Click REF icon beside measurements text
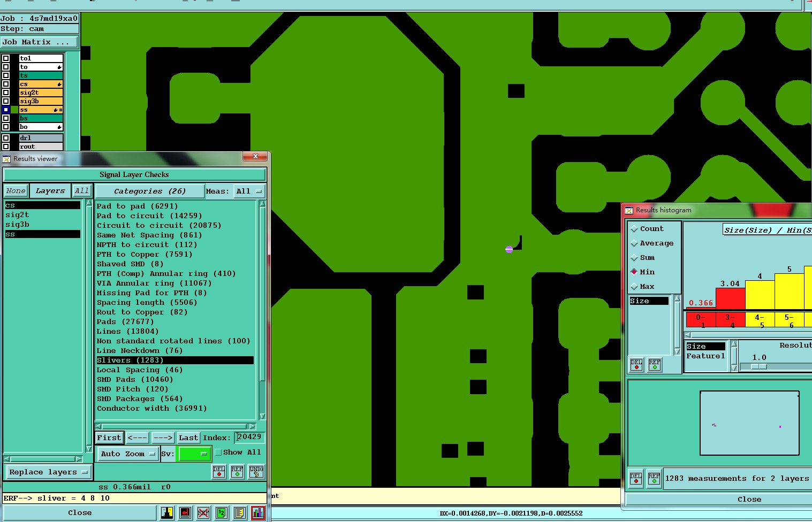The height and width of the screenshot is (522, 812). coord(654,478)
